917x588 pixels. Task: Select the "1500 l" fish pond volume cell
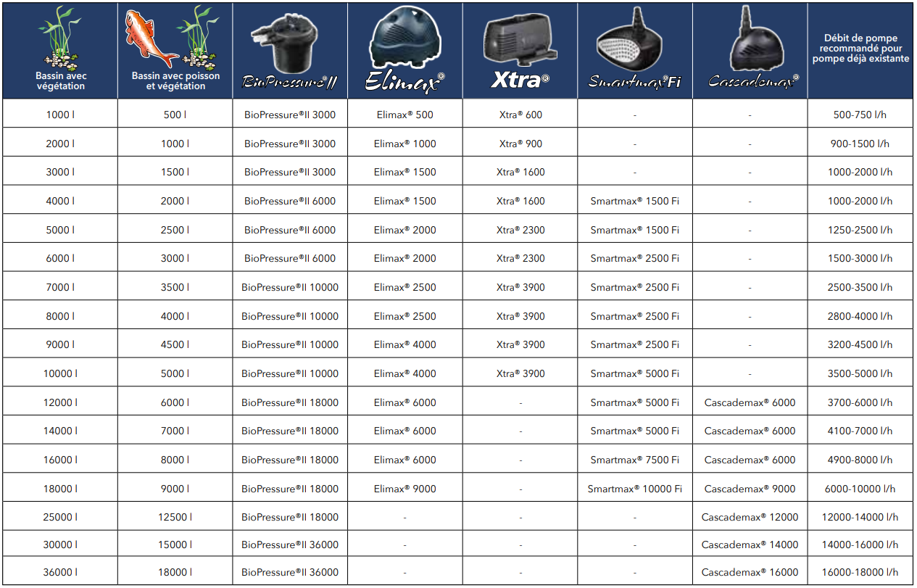pyautogui.click(x=175, y=172)
